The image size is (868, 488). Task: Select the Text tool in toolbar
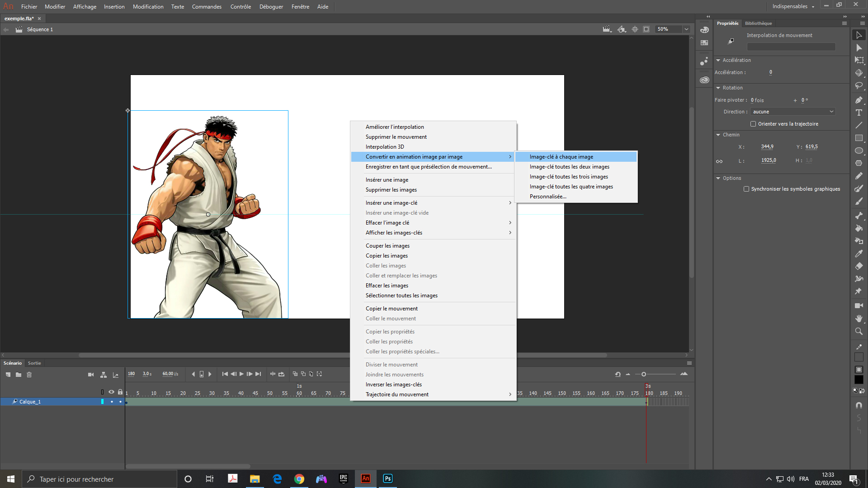859,113
